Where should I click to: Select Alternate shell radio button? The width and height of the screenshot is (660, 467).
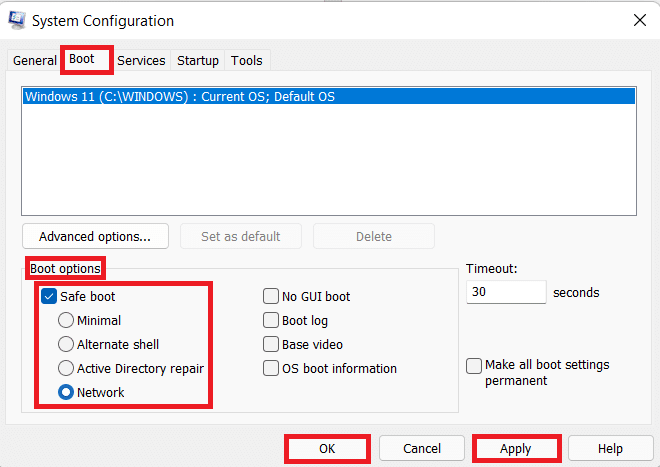[x=65, y=345]
